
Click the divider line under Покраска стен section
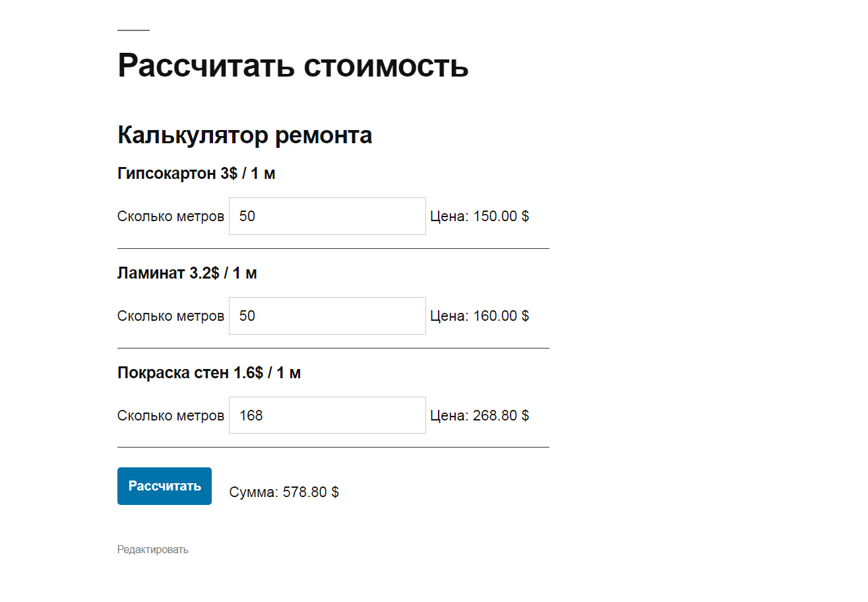(333, 447)
